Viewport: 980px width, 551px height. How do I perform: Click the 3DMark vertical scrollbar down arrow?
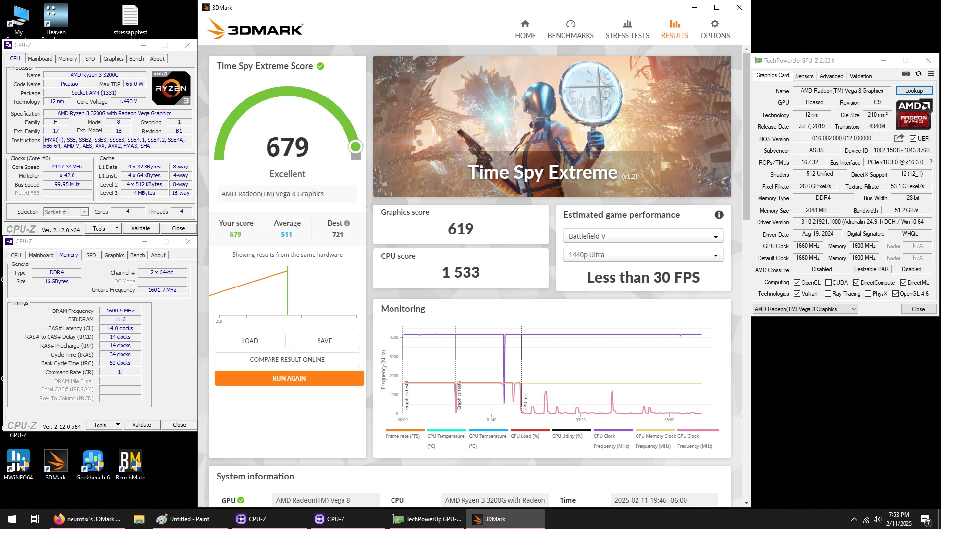746,503
